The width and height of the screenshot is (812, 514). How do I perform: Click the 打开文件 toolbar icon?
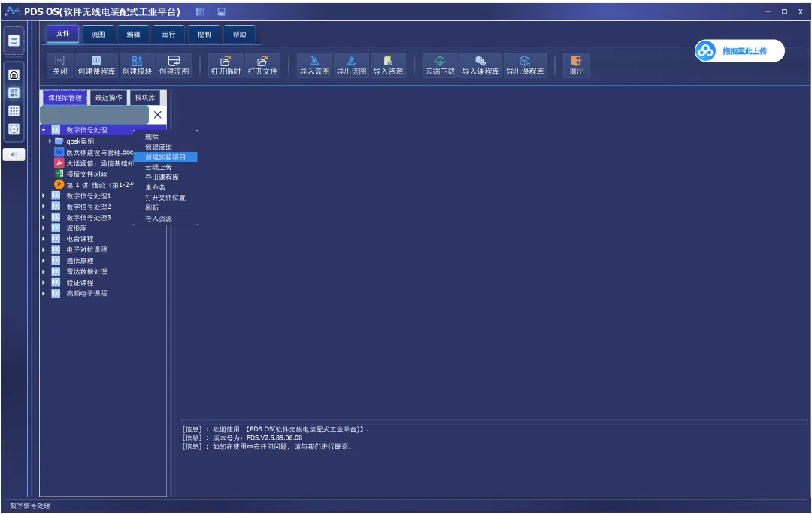262,65
